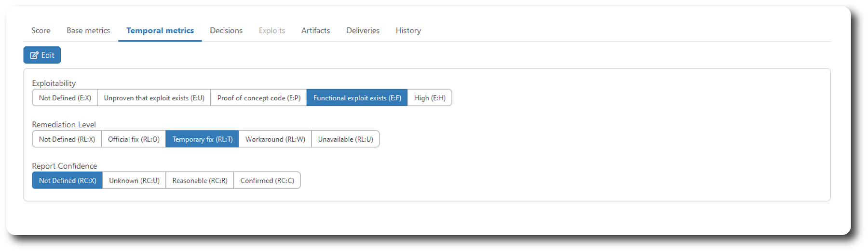This screenshot has height=252, width=868.
Task: Mark Report Confidence as Confirmed (RC:C)
Action: pyautogui.click(x=267, y=181)
